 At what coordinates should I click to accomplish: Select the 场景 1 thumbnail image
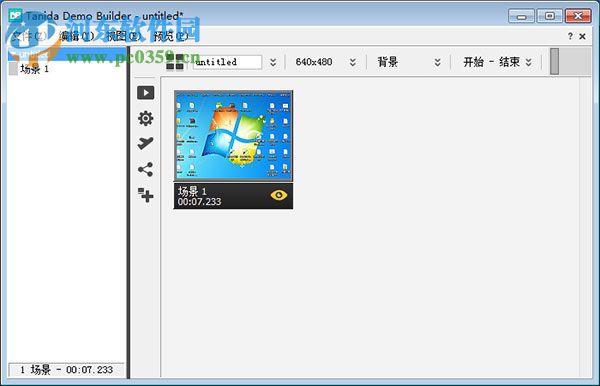pos(233,136)
